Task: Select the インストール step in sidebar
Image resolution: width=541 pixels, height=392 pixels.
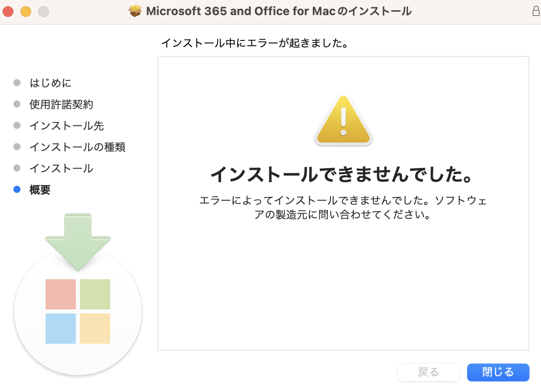Action: pyautogui.click(x=61, y=168)
